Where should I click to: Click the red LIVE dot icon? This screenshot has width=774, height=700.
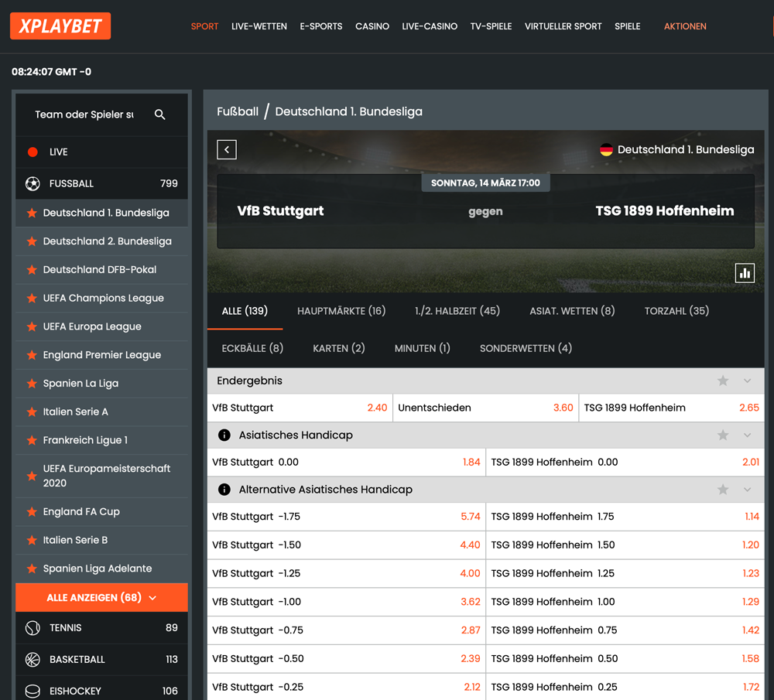click(33, 152)
